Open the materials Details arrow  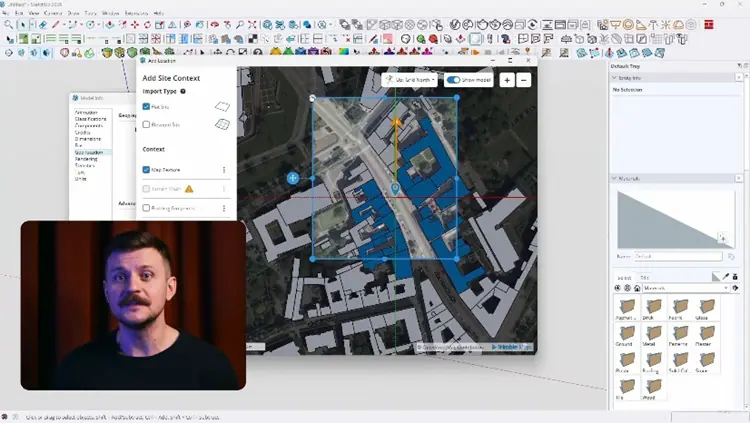(735, 288)
